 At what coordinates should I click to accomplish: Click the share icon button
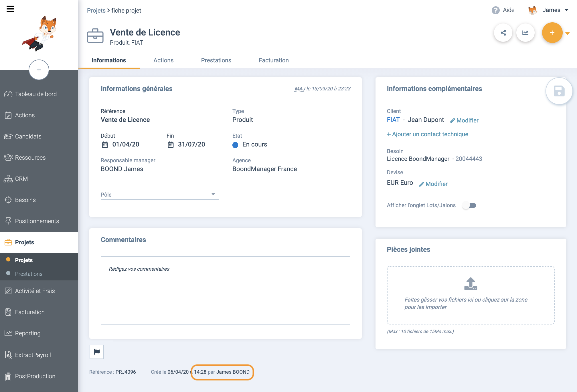(503, 33)
